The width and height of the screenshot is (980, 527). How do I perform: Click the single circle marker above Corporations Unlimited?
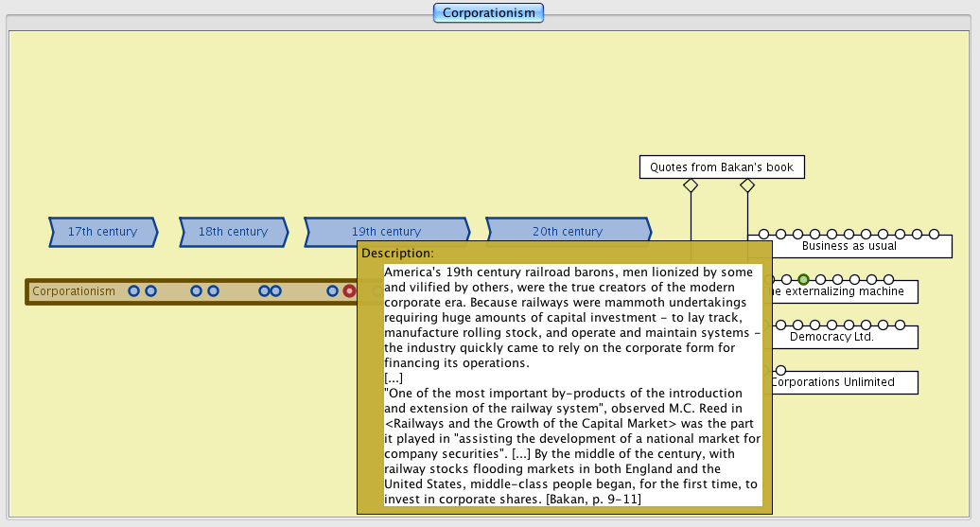(x=780, y=370)
